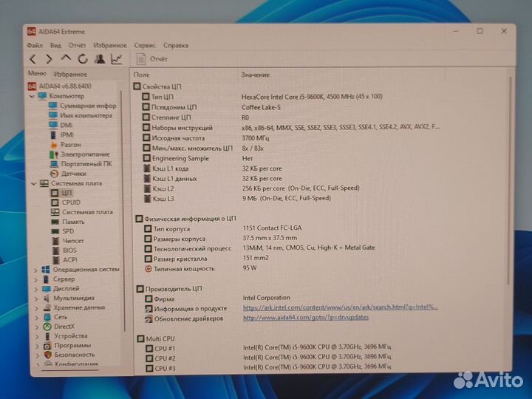
Task: Open the Файл menu
Action: pyautogui.click(x=34, y=46)
